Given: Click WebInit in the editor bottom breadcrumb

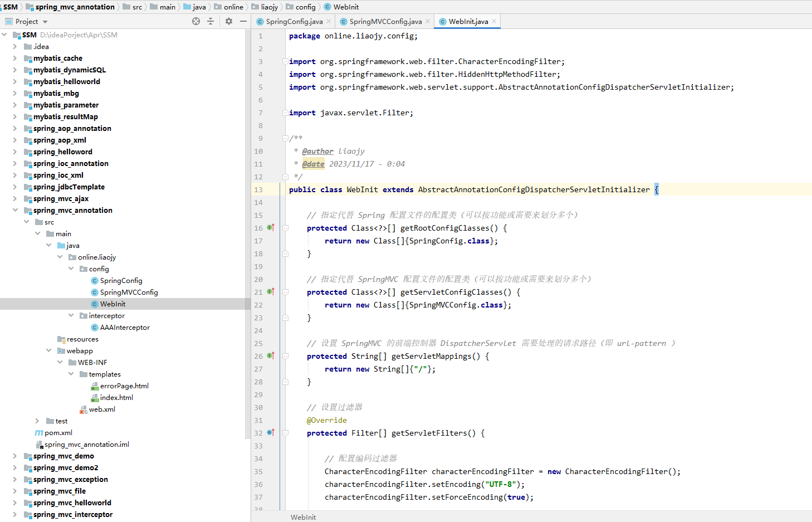Looking at the screenshot, I should pyautogui.click(x=303, y=517).
